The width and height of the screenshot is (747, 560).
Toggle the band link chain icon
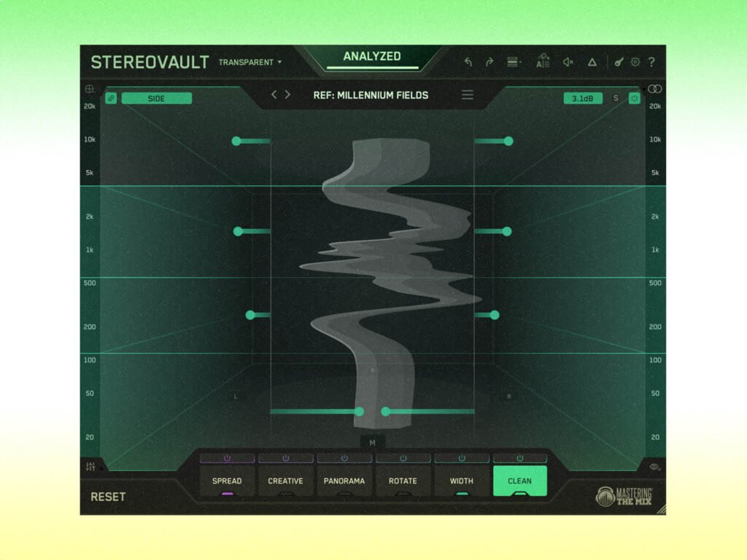click(111, 98)
